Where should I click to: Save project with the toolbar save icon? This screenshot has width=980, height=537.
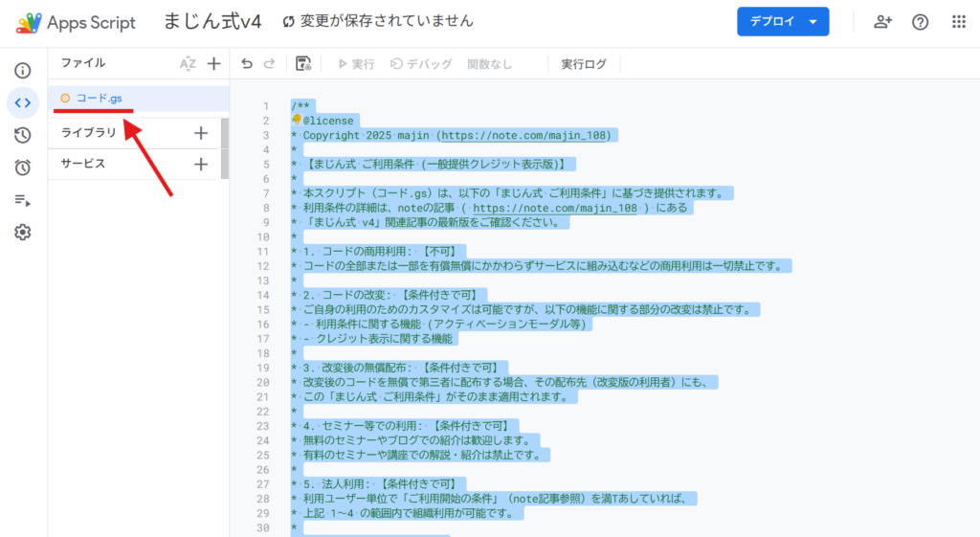point(303,64)
